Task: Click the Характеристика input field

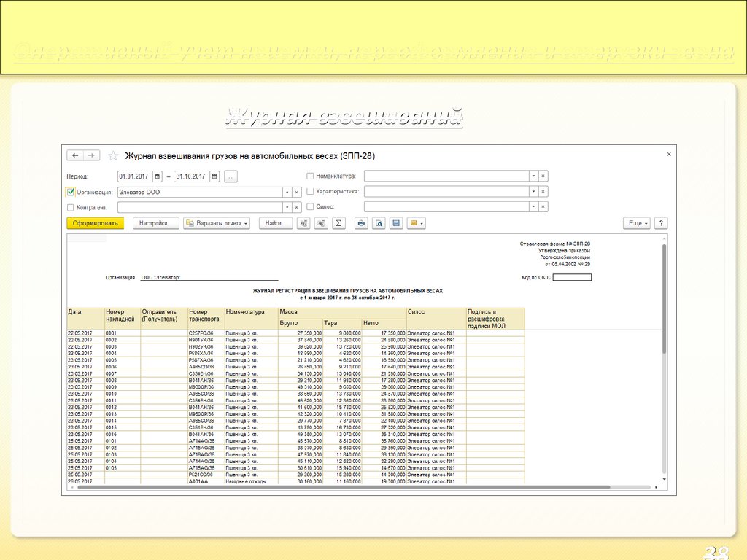Action: pos(446,191)
